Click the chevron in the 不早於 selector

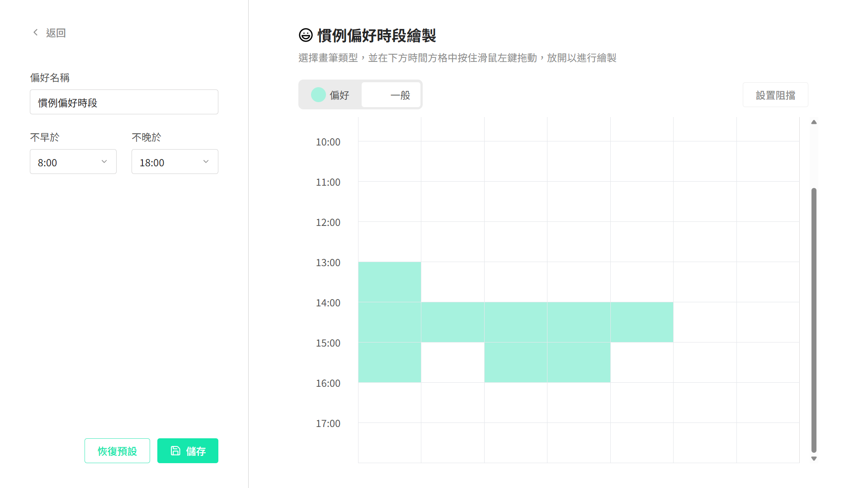coord(104,161)
